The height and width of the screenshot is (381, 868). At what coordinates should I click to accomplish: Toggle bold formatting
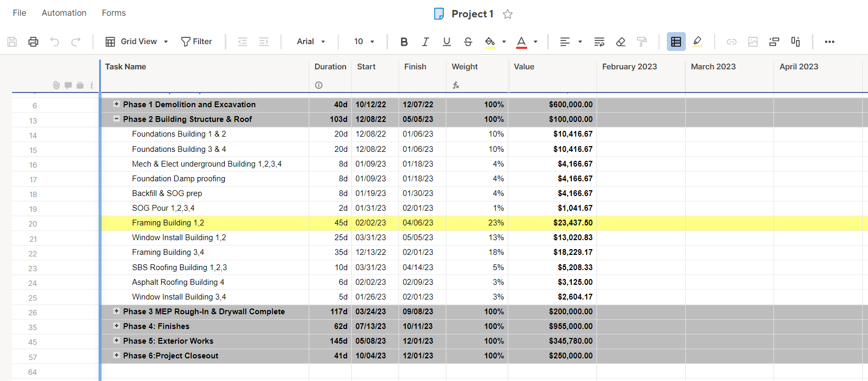[404, 42]
